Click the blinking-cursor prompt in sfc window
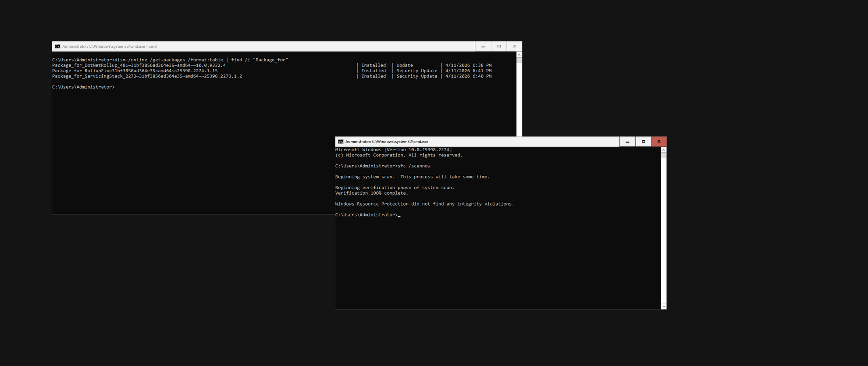868x366 pixels. pos(368,215)
